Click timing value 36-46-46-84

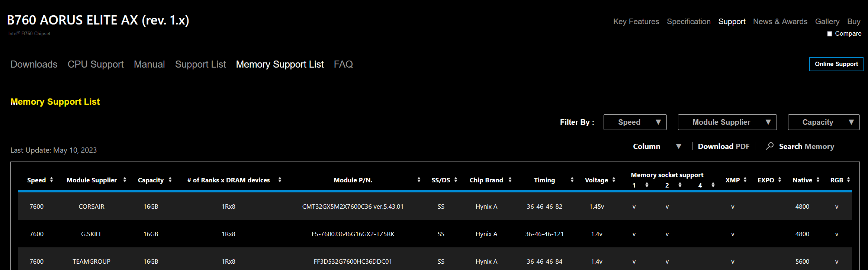(544, 261)
